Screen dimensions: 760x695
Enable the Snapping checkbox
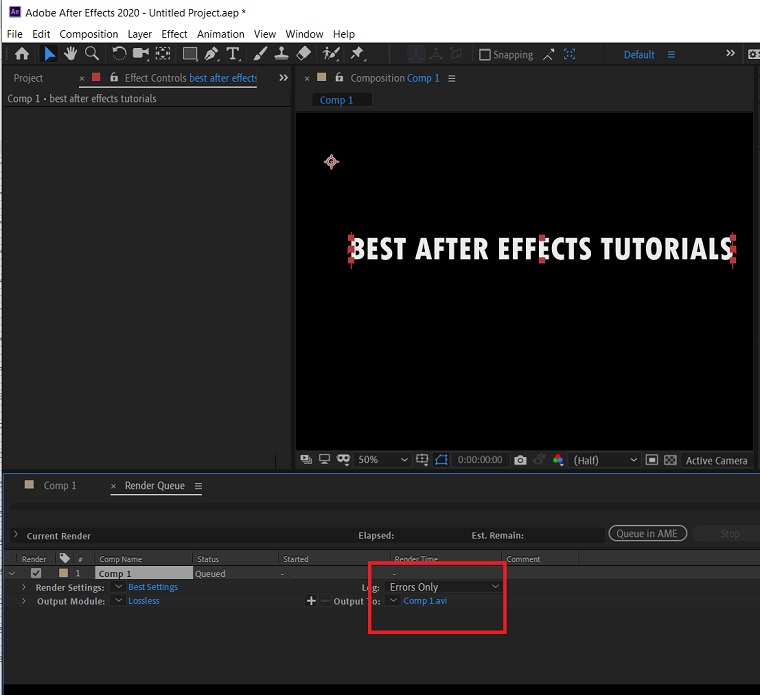point(485,55)
